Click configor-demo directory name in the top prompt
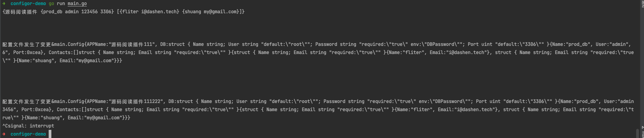644x138 pixels. click(x=28, y=4)
